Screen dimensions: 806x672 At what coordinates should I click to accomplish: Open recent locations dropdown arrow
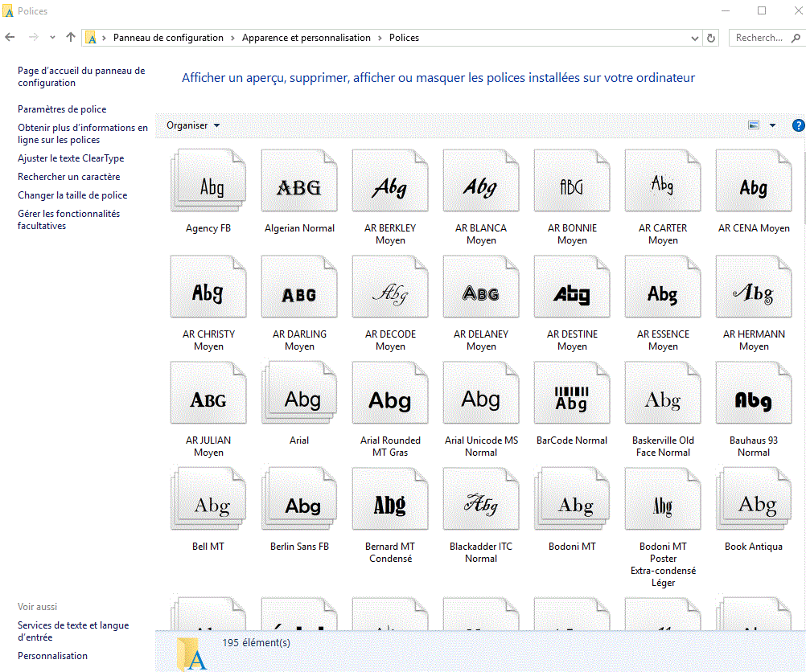click(52, 37)
